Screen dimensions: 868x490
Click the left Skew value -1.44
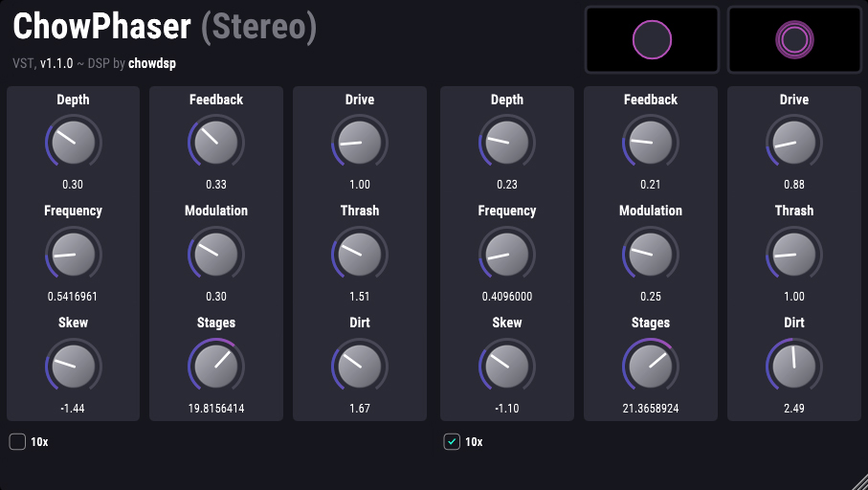tap(73, 408)
